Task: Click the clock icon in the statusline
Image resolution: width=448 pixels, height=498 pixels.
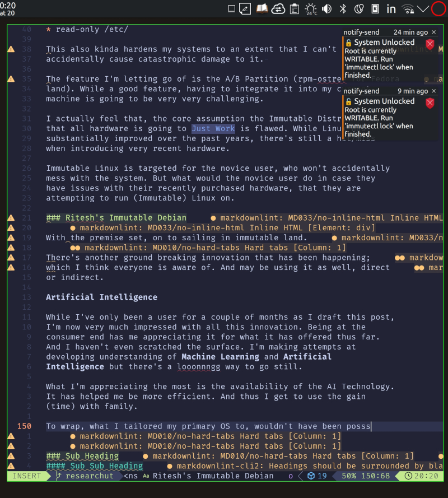Action: [409, 476]
